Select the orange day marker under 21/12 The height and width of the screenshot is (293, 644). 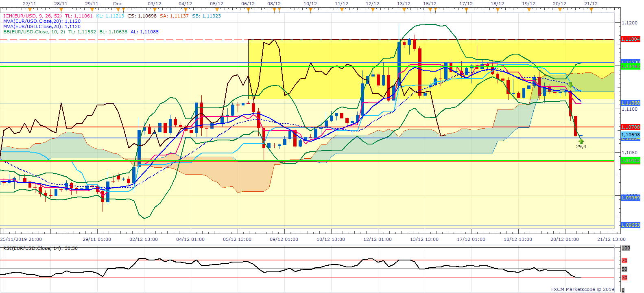(x=591, y=9)
